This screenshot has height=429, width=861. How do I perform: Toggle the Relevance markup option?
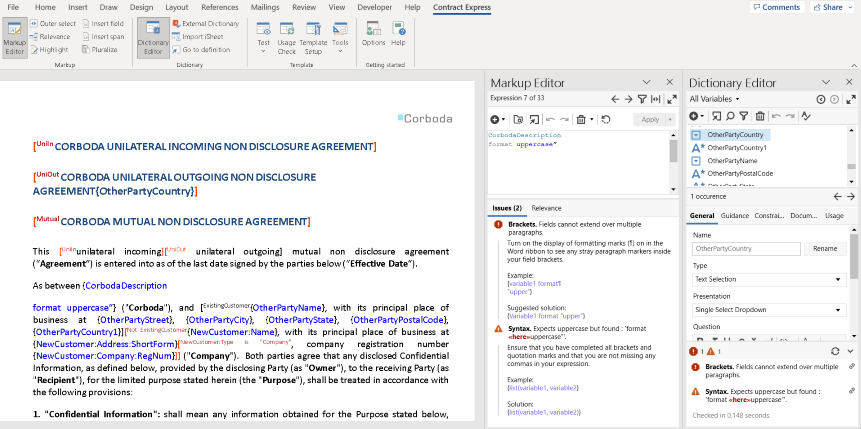point(50,36)
